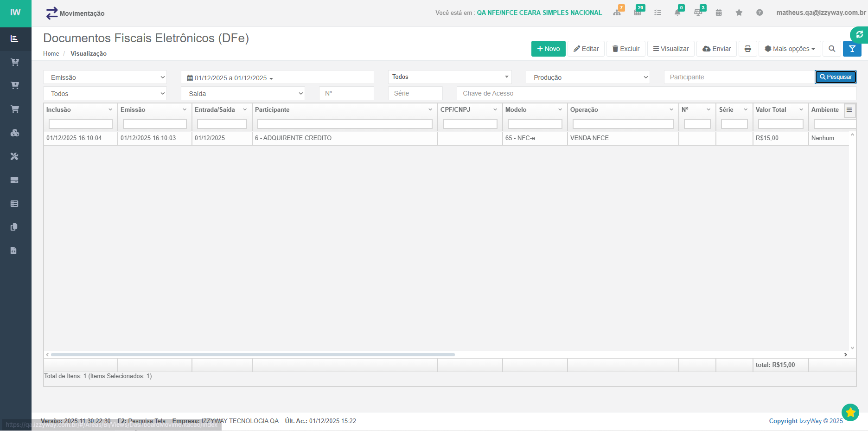Image resolution: width=868 pixels, height=431 pixels.
Task: Toggle the blue filter funnel button
Action: coord(852,49)
